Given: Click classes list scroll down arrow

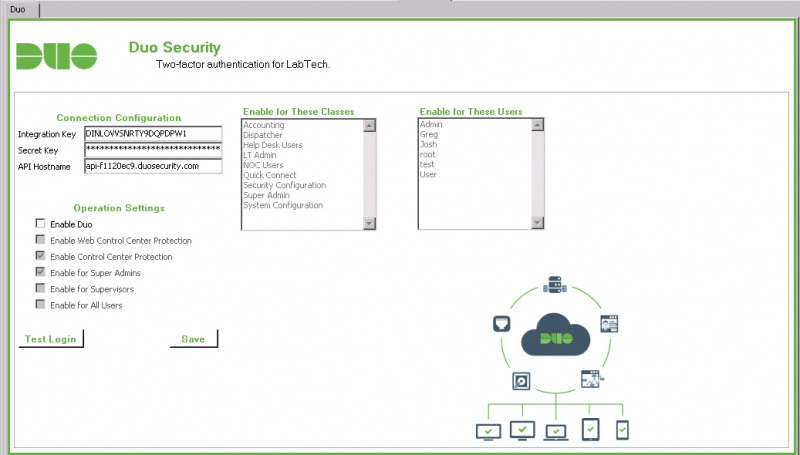Looking at the screenshot, I should [369, 223].
